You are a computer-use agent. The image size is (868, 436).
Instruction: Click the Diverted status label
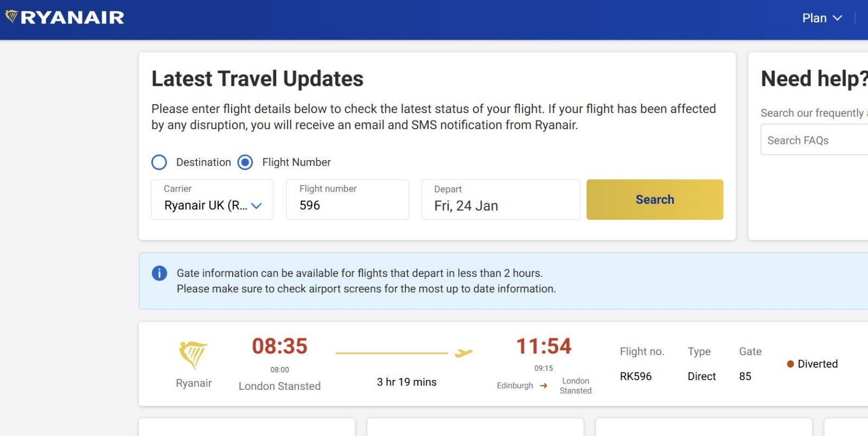click(818, 364)
